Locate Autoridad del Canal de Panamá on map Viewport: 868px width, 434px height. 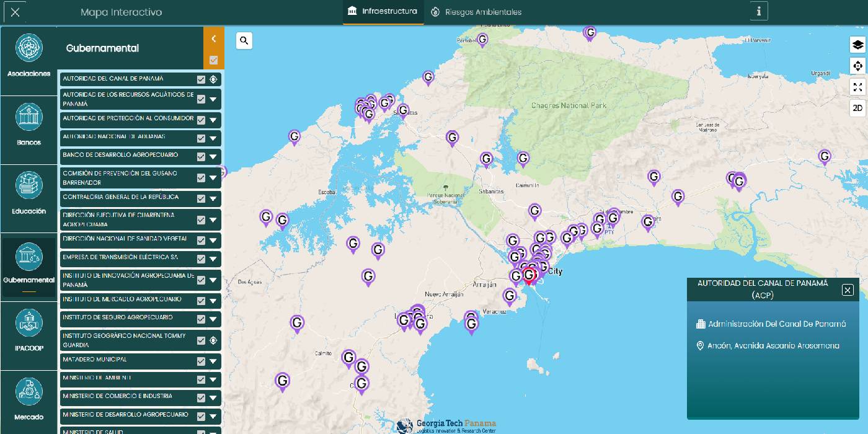click(x=213, y=79)
